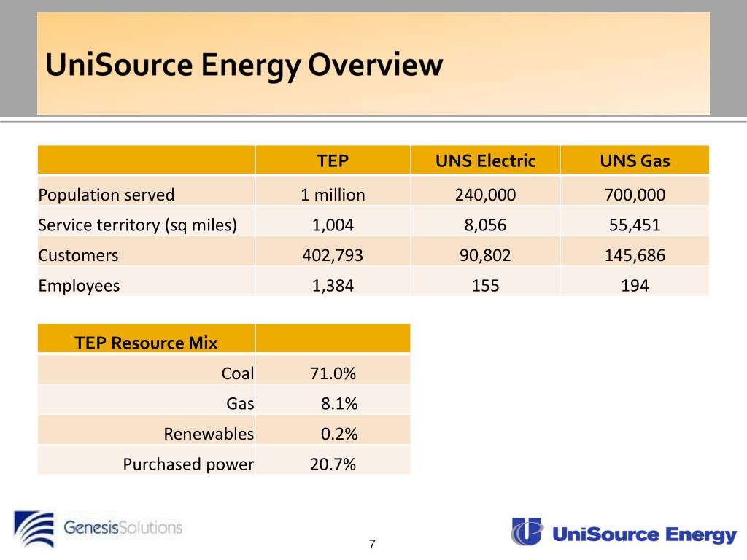747x560 pixels.
Task: Click the "Population served" row label
Action: 107,195
